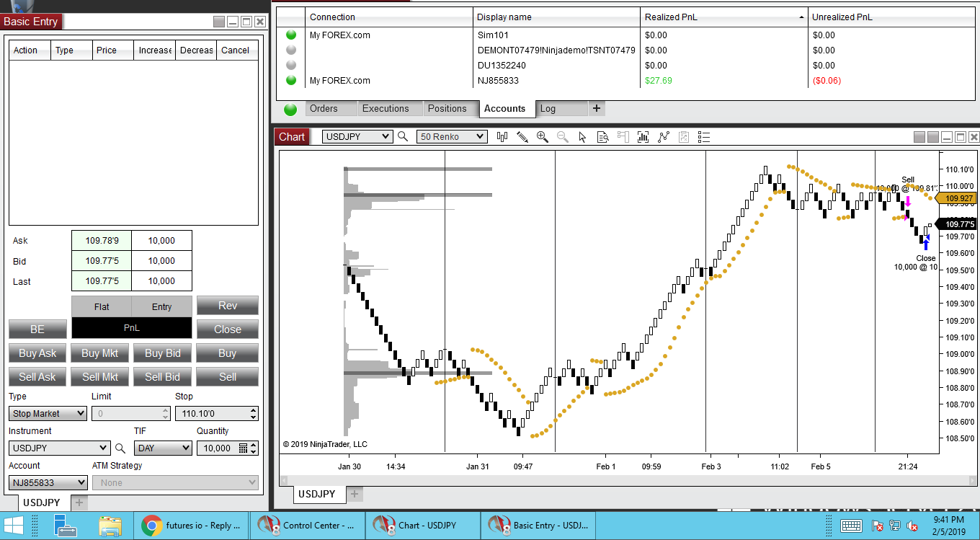This screenshot has width=980, height=540.
Task: Open Windows Start menu
Action: (15, 526)
